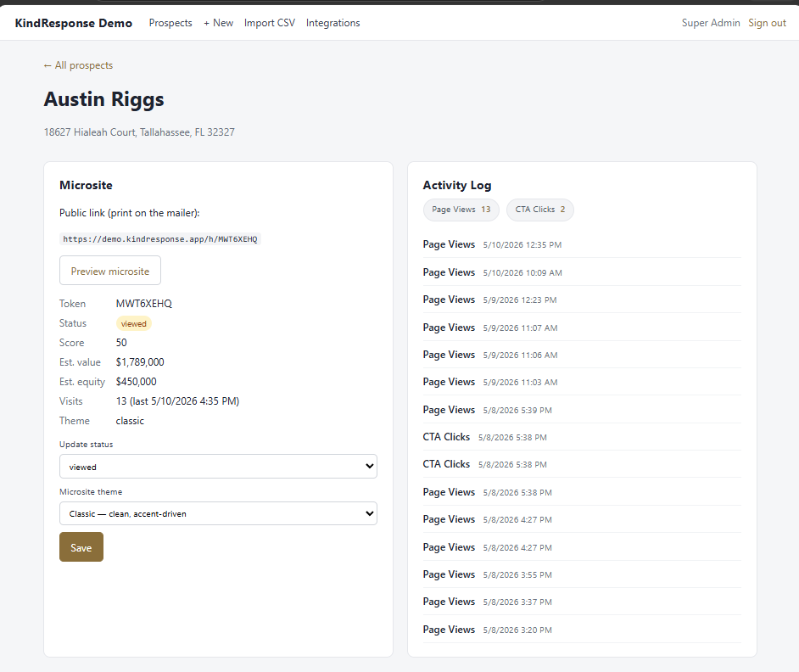This screenshot has width=799, height=672.
Task: Select the public microsite URL text
Action: (x=160, y=239)
